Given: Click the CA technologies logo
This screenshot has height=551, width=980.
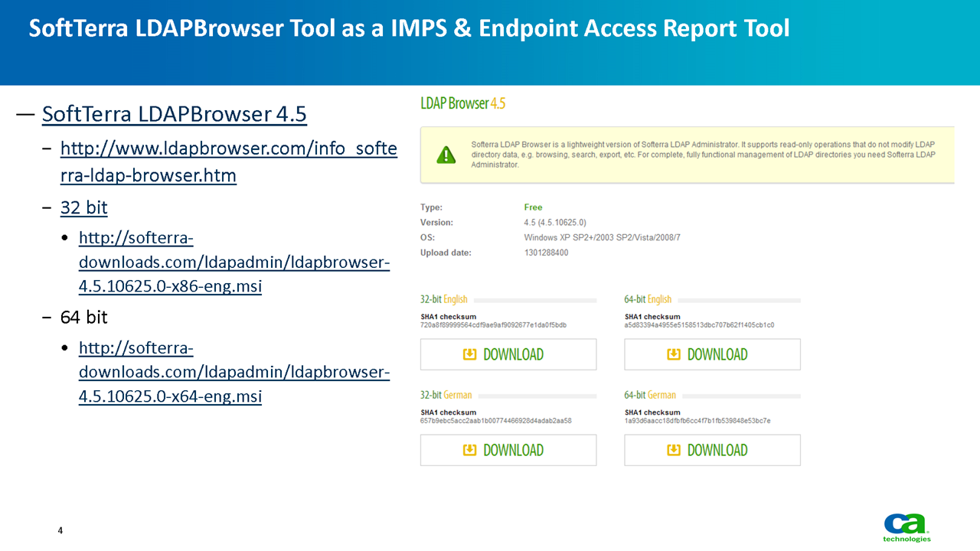Looking at the screenshot, I should (907, 527).
